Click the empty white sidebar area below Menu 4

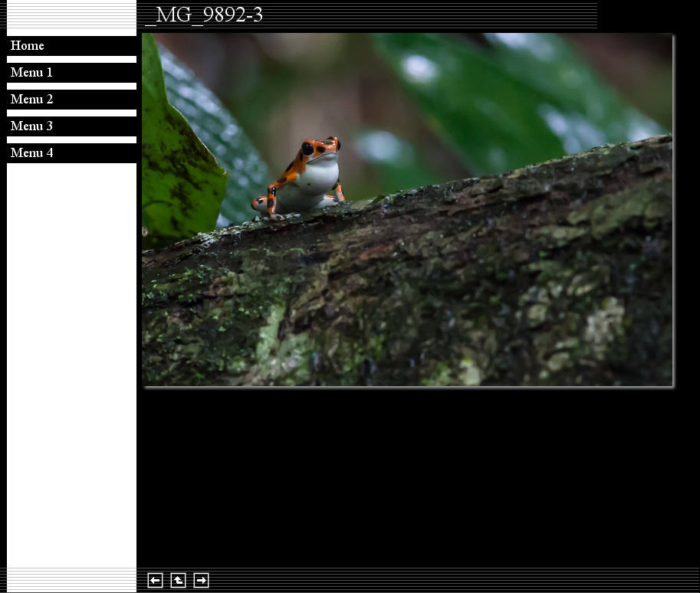click(71, 360)
